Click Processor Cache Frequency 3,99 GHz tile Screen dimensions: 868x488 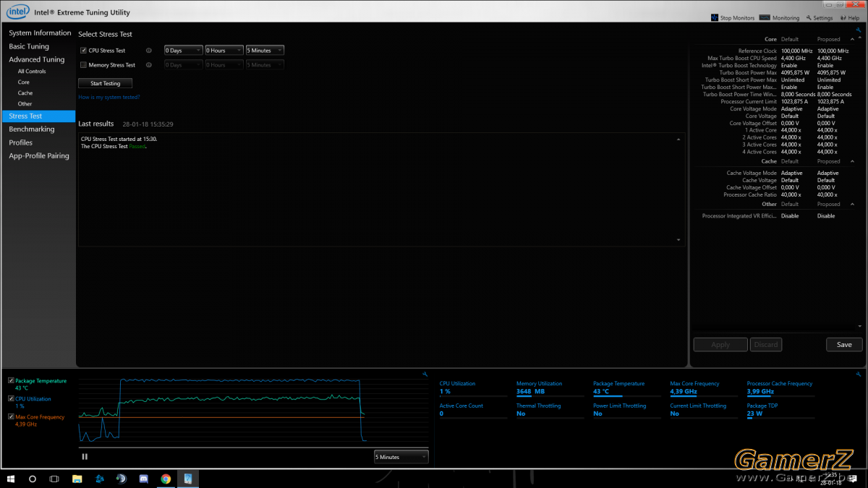point(781,389)
